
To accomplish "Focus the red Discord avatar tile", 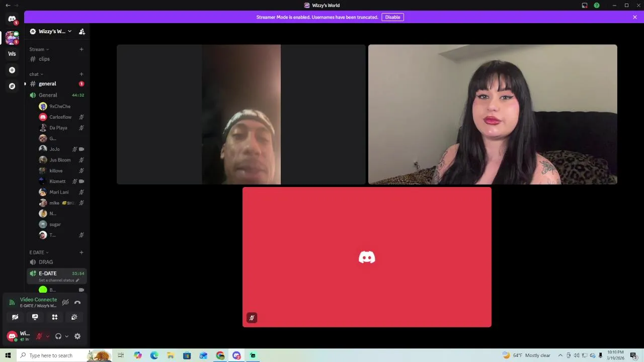I will point(367,257).
